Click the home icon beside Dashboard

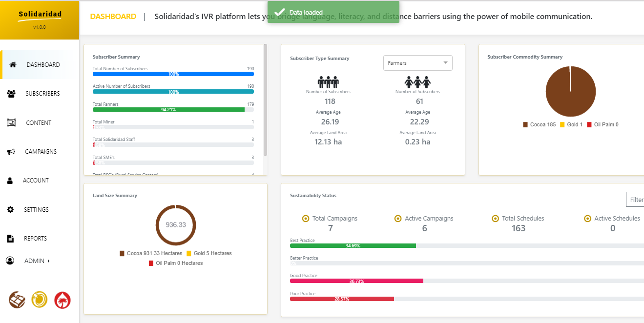[x=13, y=64]
